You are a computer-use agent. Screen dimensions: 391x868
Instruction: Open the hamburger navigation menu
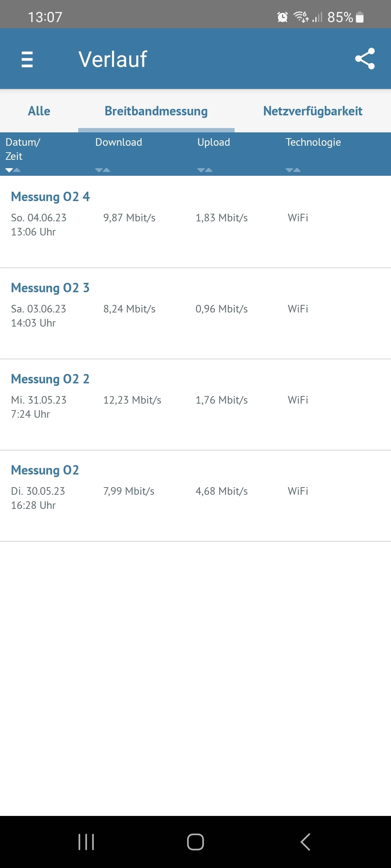pyautogui.click(x=27, y=59)
